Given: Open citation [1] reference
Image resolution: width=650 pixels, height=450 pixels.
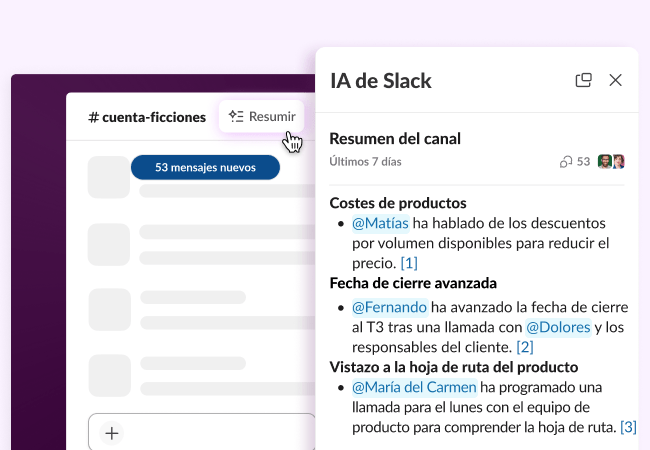Looking at the screenshot, I should [x=408, y=263].
